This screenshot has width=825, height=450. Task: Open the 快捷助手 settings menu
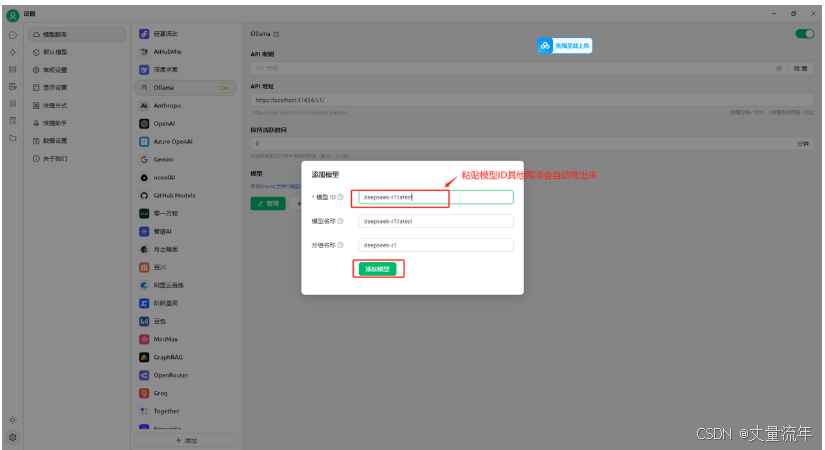(77, 123)
